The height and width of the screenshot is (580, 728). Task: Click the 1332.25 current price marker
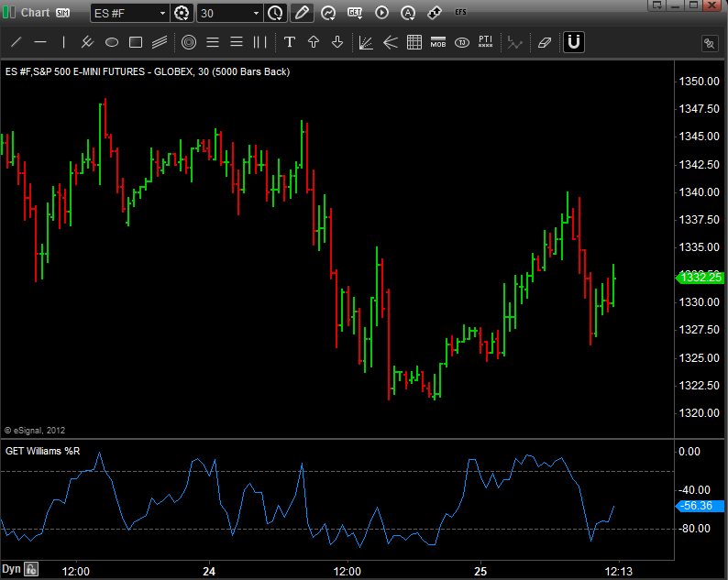pyautogui.click(x=700, y=278)
